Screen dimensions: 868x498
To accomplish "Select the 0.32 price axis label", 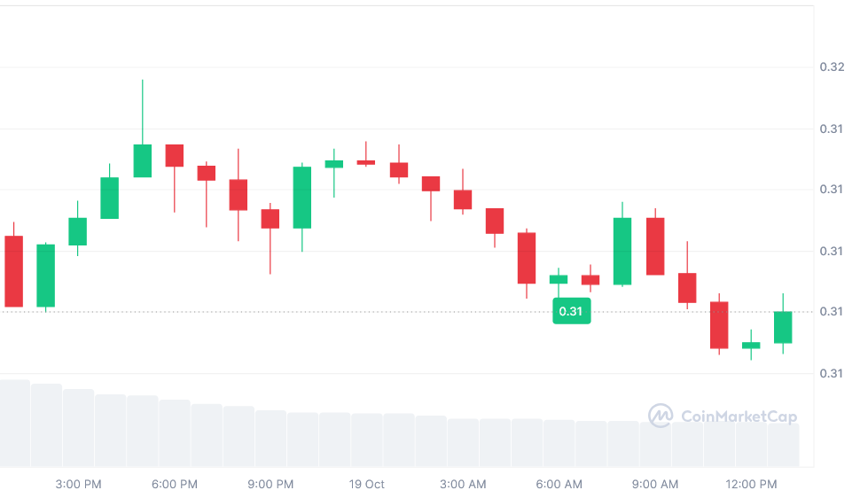I will pos(831,67).
